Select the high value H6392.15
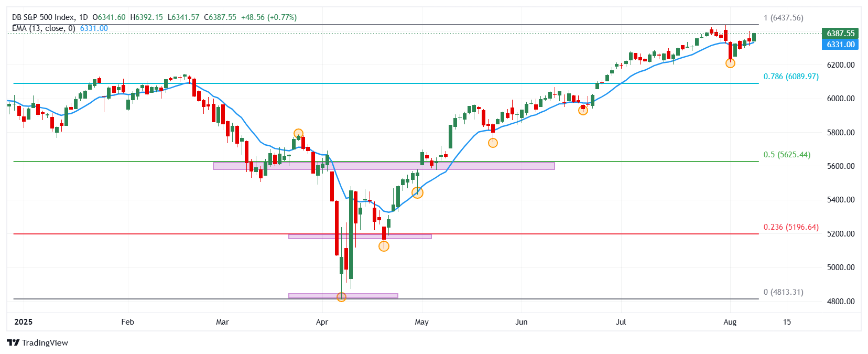 pos(147,17)
